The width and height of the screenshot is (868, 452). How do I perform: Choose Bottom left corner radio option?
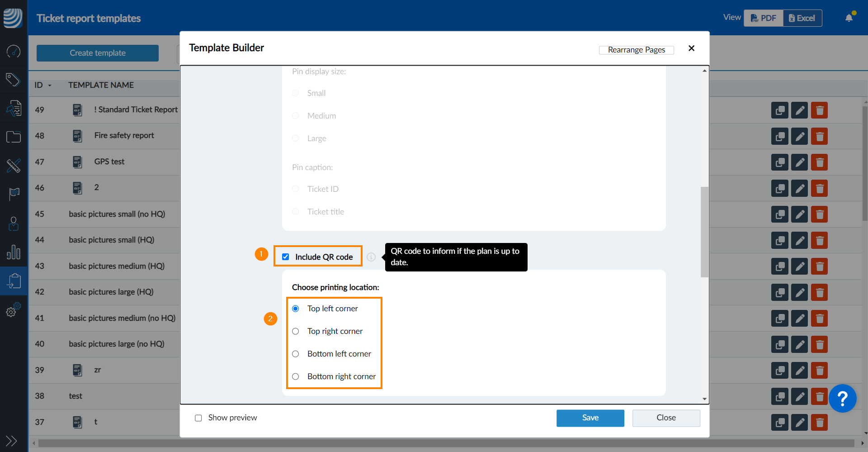coord(296,354)
